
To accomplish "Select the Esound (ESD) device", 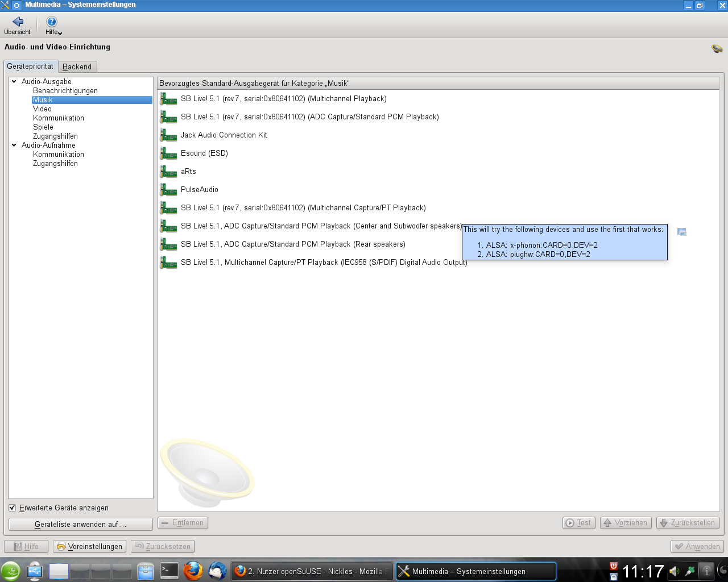I will 204,153.
